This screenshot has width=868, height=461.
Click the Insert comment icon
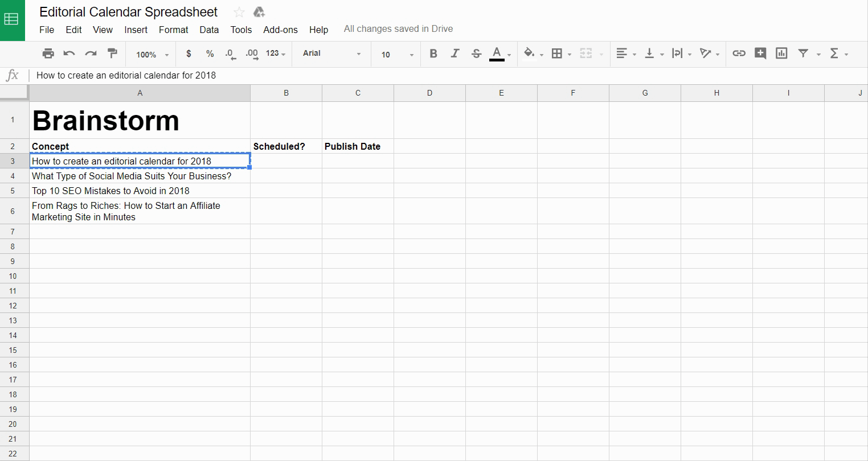[760, 53]
